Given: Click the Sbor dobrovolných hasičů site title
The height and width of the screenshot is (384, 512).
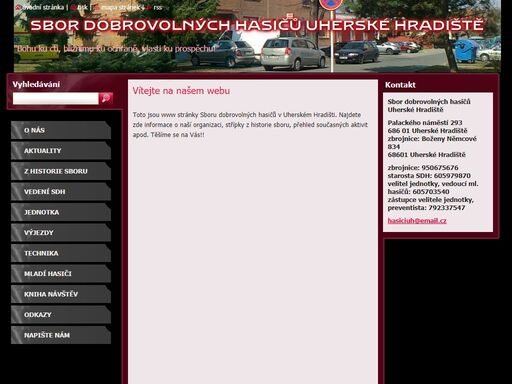Looking at the screenshot, I should (257, 25).
